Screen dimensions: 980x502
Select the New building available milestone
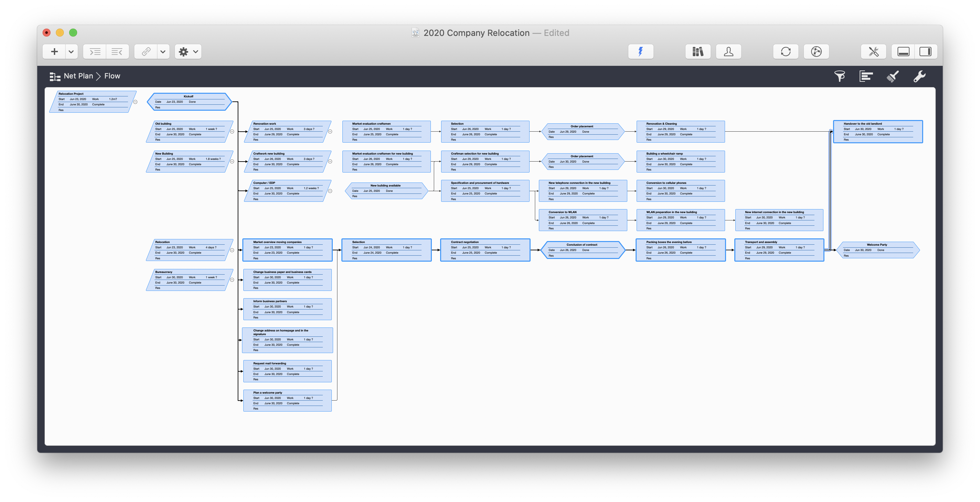pos(386,191)
